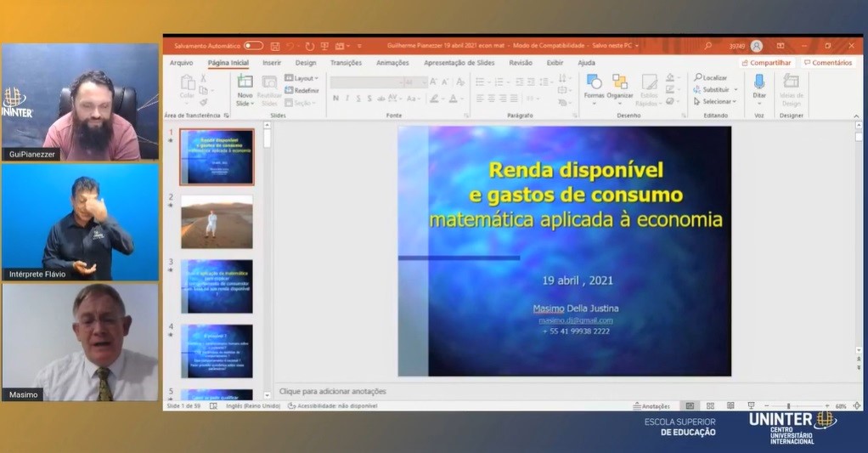Start slideshow from status bar icon
Viewport: 868px width, 453px height.
[750, 406]
